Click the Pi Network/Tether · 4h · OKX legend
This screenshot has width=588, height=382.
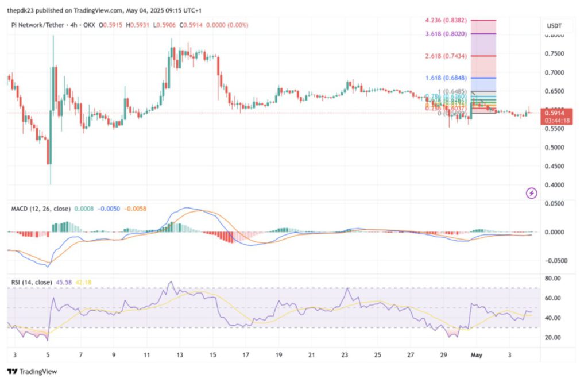53,25
